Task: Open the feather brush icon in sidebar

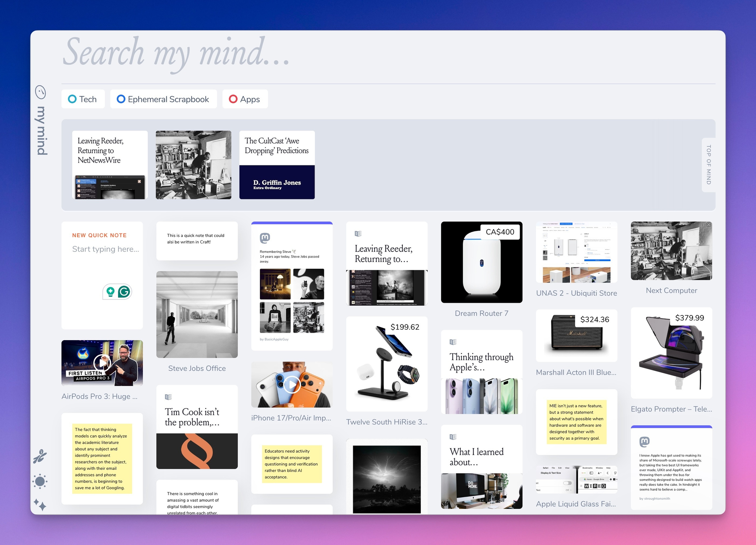Action: pyautogui.click(x=40, y=456)
